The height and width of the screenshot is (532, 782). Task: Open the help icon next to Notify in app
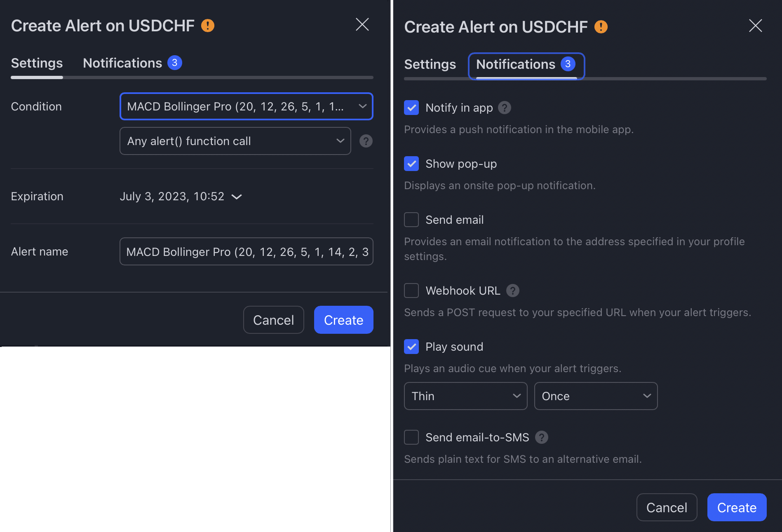[x=505, y=108]
